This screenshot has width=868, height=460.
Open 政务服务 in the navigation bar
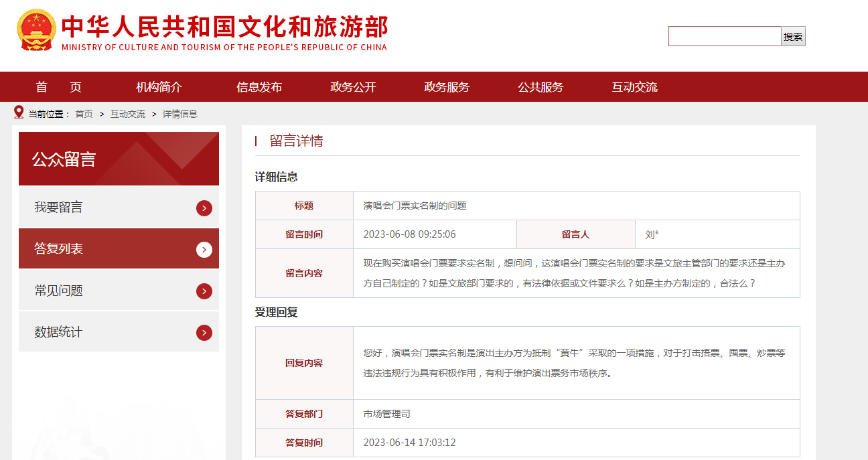coord(447,87)
